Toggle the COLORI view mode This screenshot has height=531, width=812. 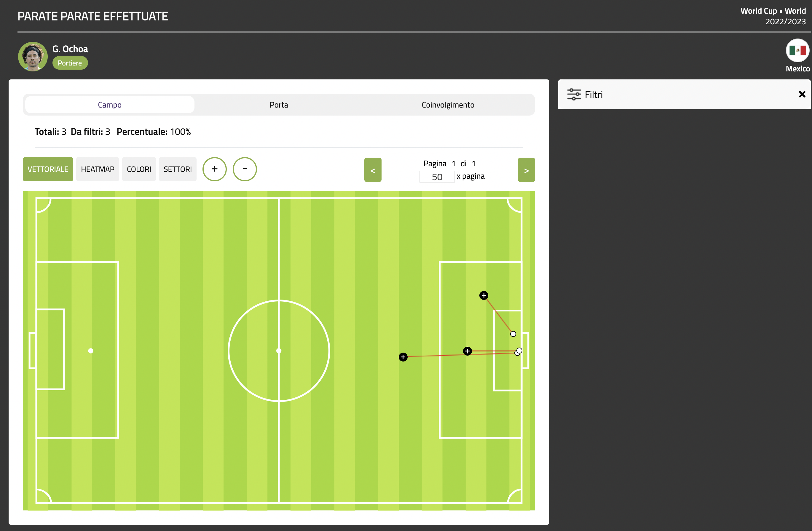click(x=139, y=169)
